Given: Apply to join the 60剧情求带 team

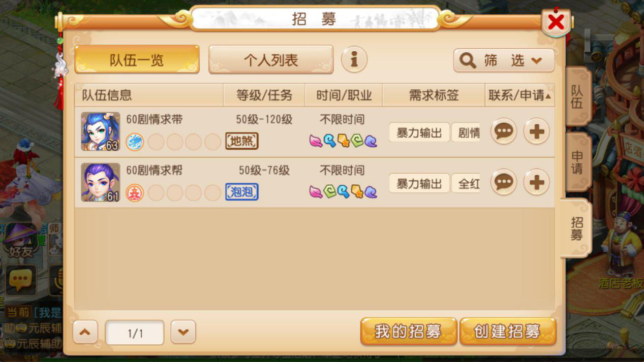Looking at the screenshot, I should [536, 131].
